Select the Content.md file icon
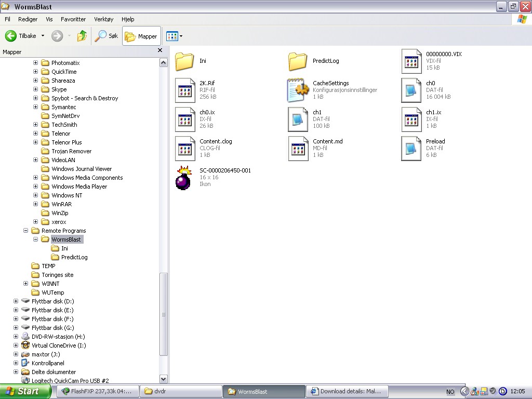The image size is (532, 399). click(298, 149)
